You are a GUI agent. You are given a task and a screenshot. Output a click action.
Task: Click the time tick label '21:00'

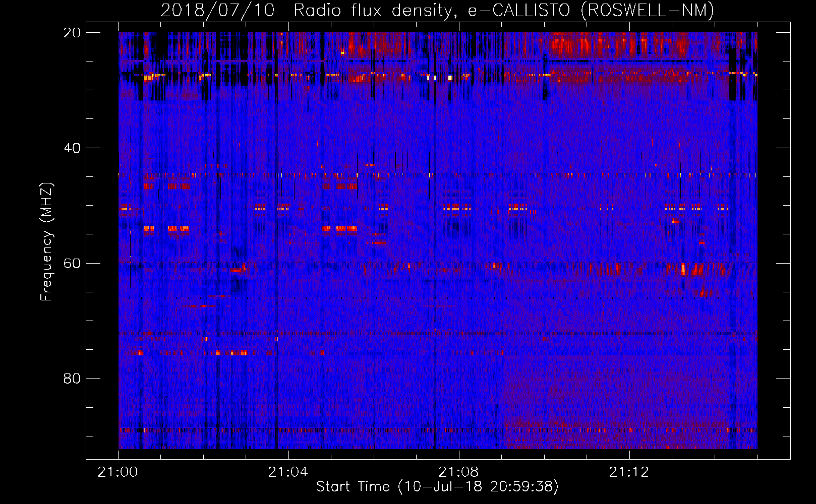(x=118, y=472)
